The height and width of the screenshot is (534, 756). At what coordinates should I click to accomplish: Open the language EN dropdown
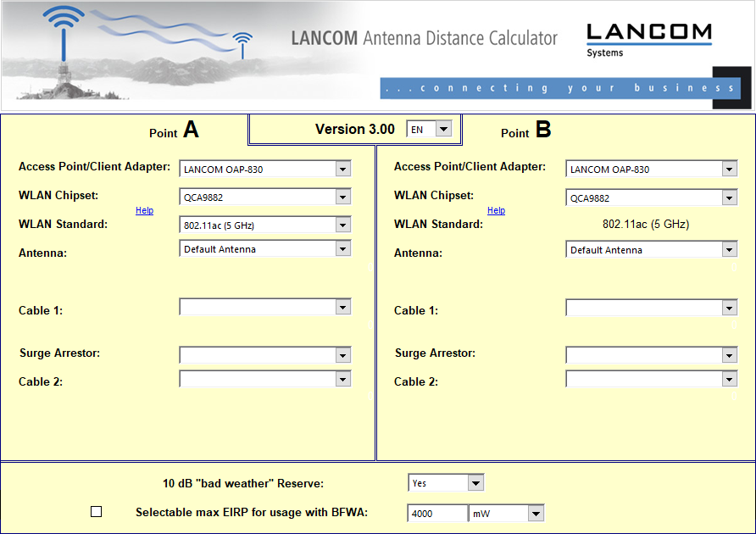(430, 129)
